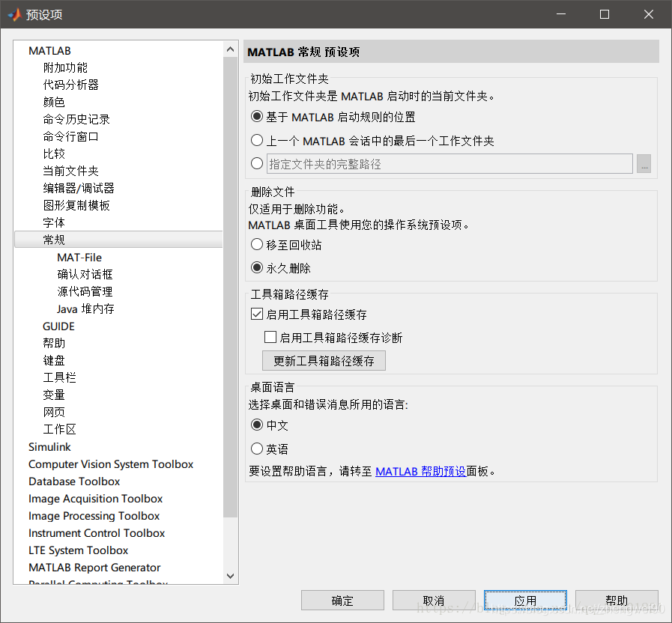Open the MATLAB 帮助预设 link

[420, 471]
